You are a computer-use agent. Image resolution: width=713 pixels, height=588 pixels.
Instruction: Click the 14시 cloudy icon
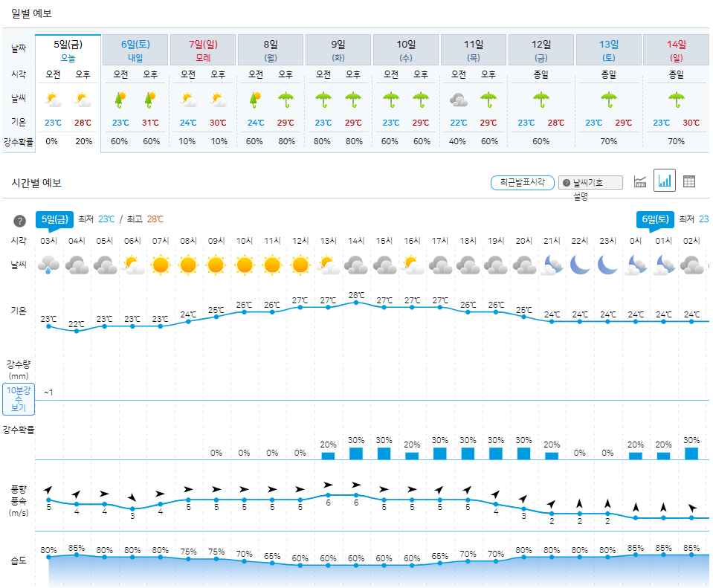[356, 265]
